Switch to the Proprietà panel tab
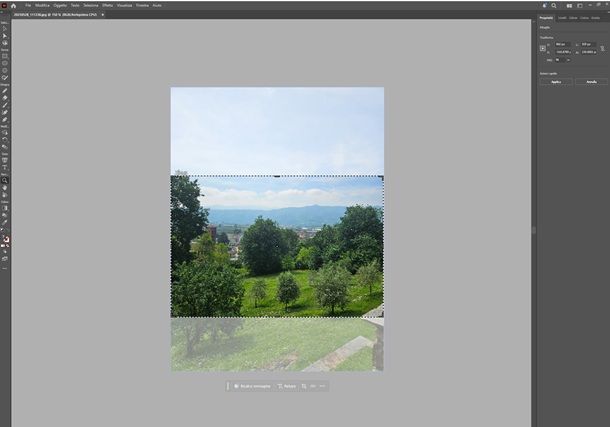 click(x=546, y=18)
